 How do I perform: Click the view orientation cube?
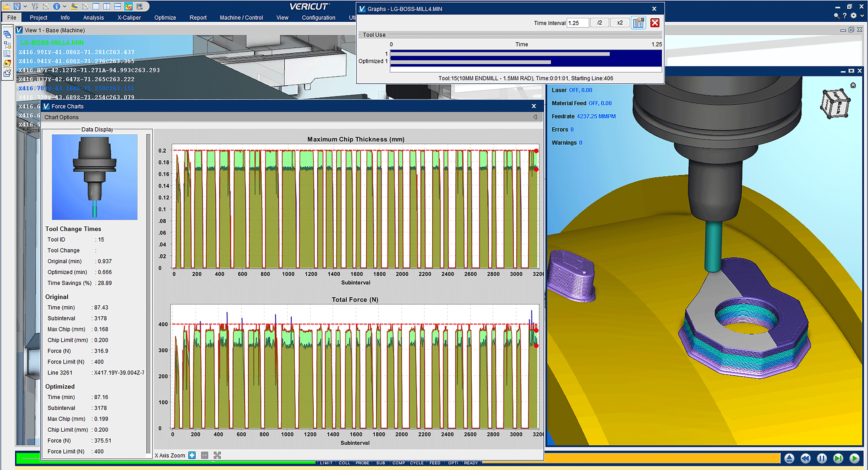(x=835, y=104)
